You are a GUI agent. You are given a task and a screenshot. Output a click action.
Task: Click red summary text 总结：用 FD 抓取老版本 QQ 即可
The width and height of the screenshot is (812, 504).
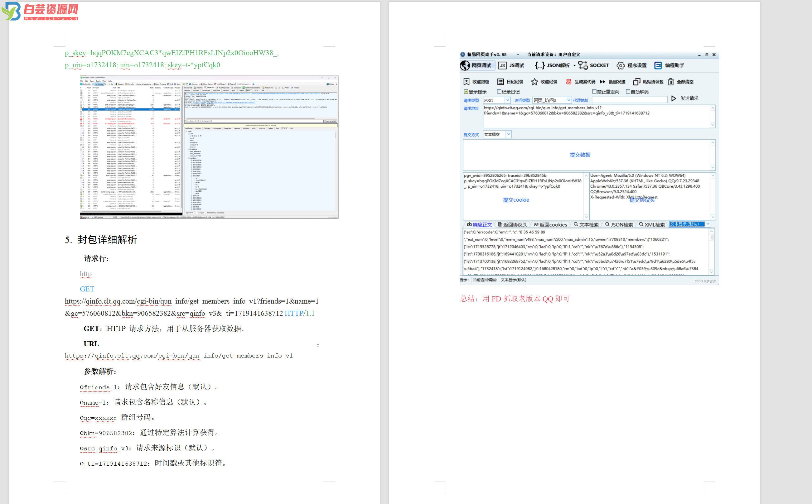coord(515,299)
